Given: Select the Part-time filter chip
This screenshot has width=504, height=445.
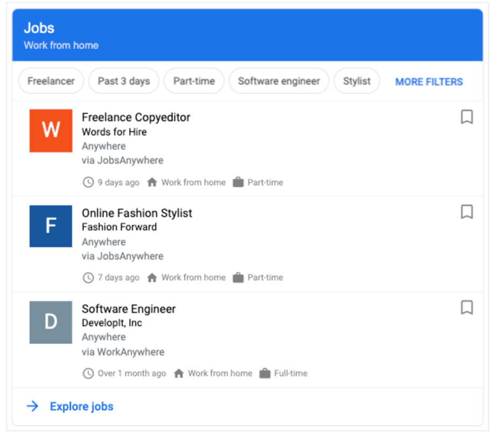Looking at the screenshot, I should pyautogui.click(x=194, y=81).
